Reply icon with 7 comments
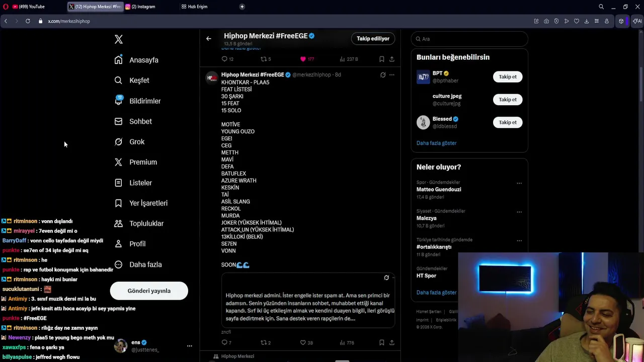 click(226, 342)
